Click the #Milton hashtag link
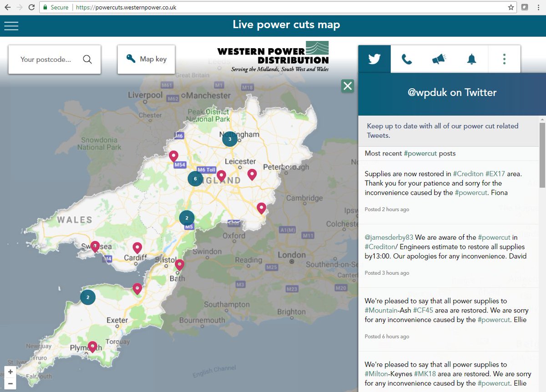The width and height of the screenshot is (546, 392). click(376, 374)
